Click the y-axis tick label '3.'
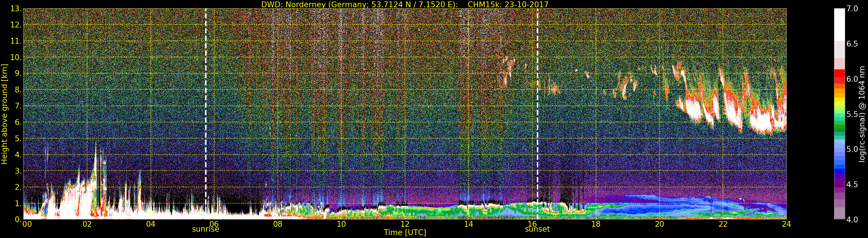Viewport: 868px width, 238px height. click(x=18, y=171)
